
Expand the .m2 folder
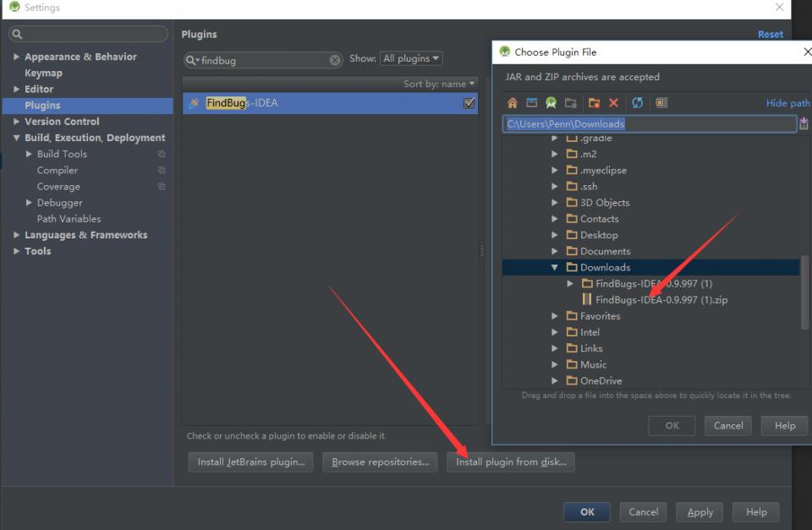coord(555,154)
